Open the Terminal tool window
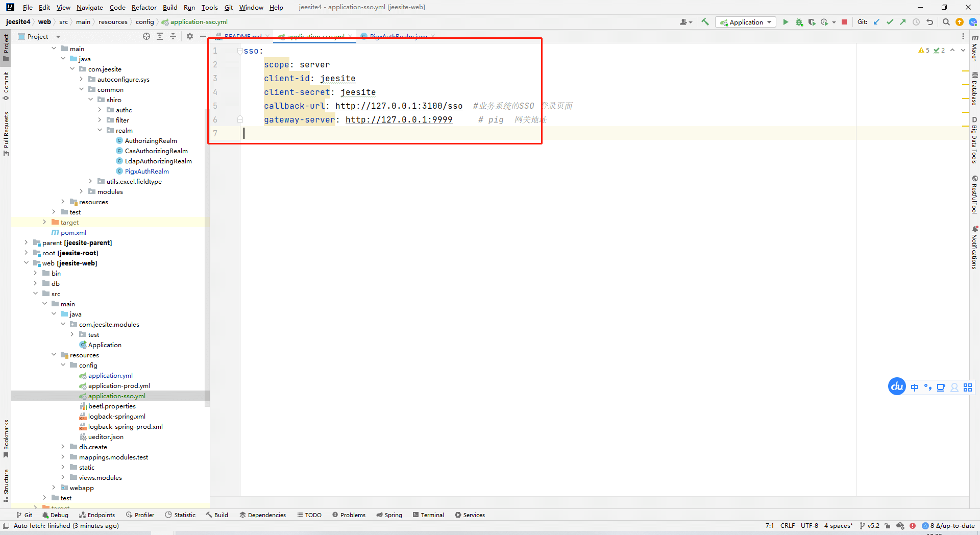Viewport: 980px width, 535px height. (428, 515)
